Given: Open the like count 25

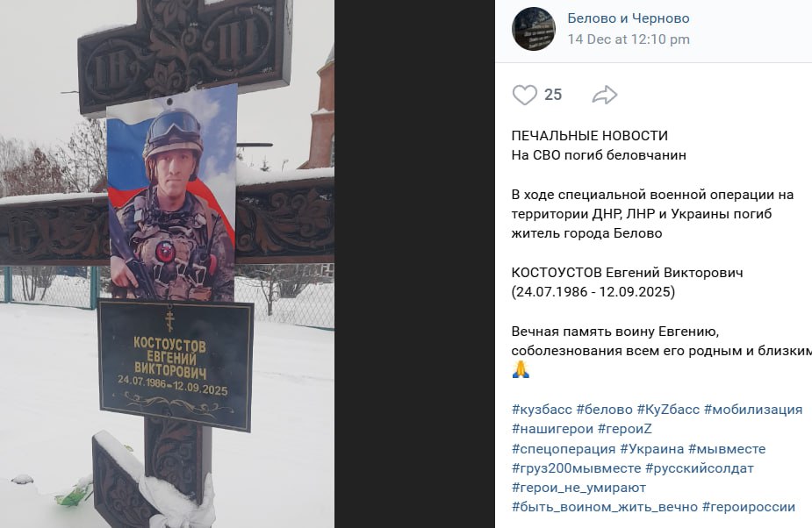Looking at the screenshot, I should tap(553, 95).
